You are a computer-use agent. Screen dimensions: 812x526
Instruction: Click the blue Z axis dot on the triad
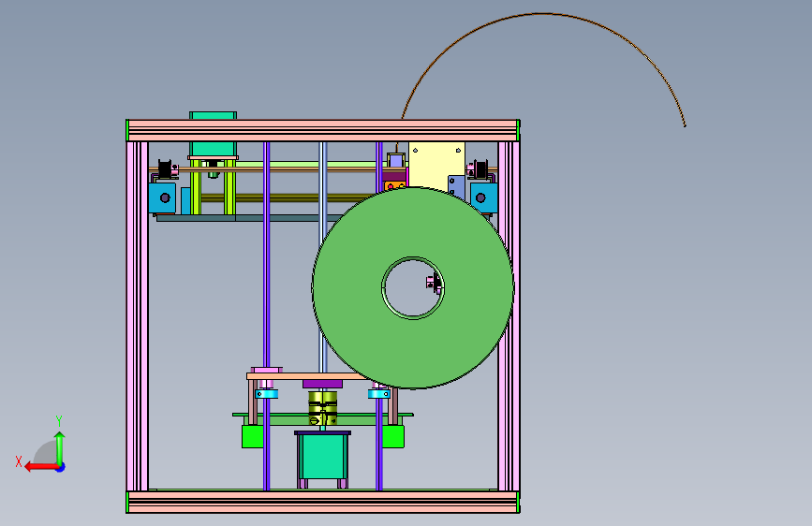61,468
